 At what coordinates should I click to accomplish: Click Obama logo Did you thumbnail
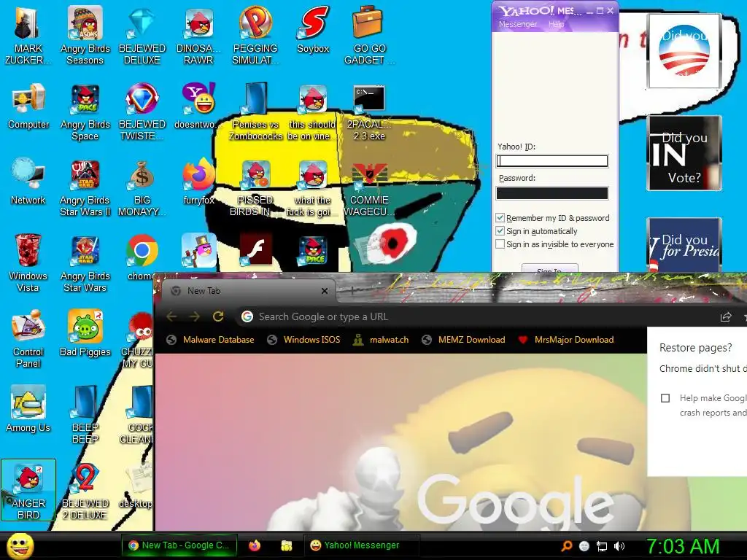point(684,50)
